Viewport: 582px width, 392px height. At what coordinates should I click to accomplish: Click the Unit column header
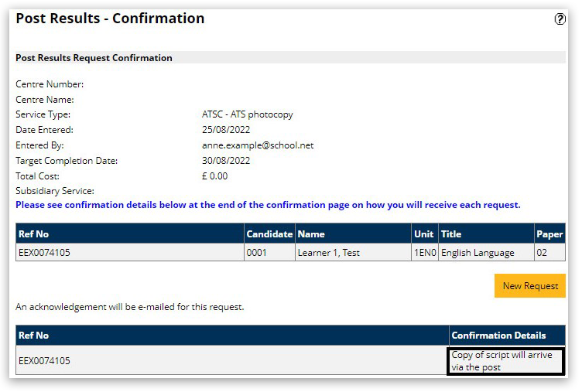click(423, 234)
